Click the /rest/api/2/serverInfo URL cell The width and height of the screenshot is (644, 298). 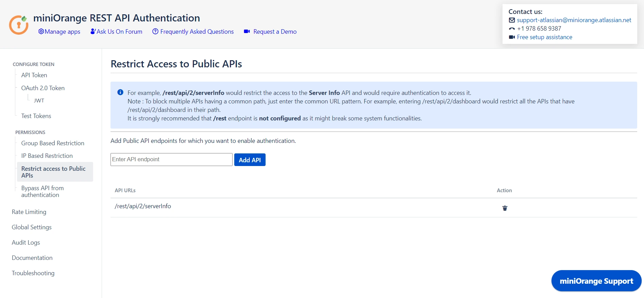[143, 206]
